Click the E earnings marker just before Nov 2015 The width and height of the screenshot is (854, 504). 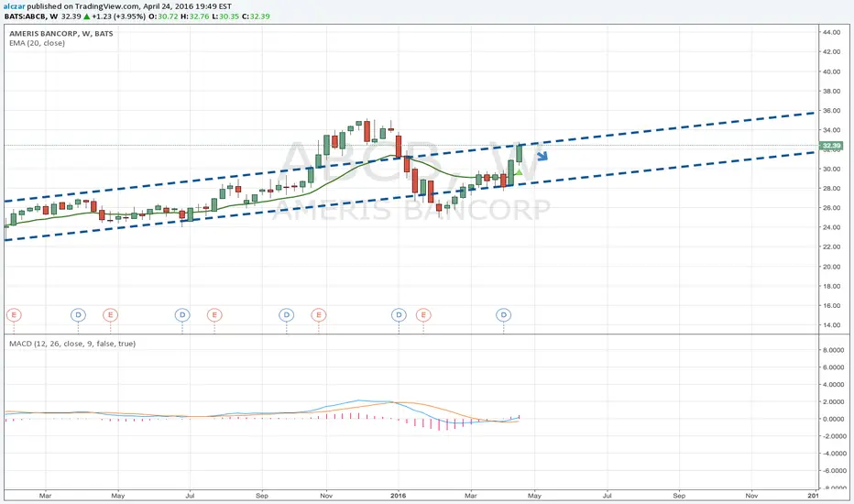point(319,315)
